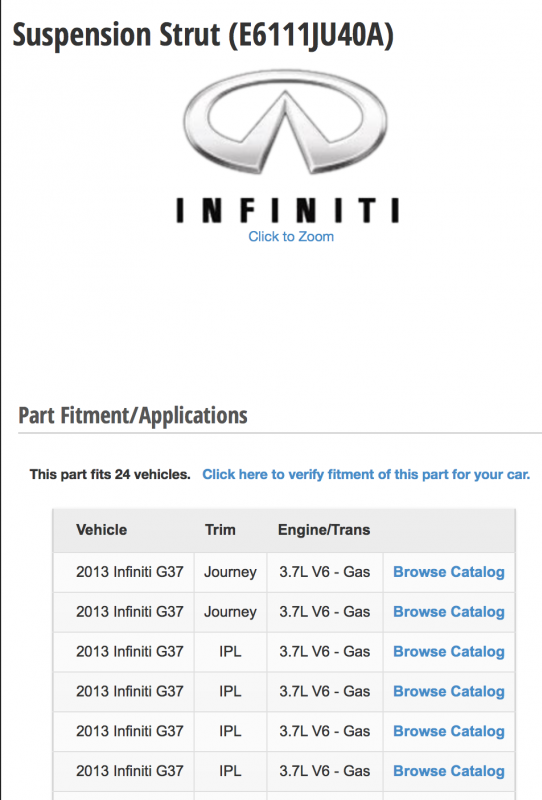Viewport: 542px width, 800px height.
Task: Click 2013 Infiniti G37 in last visible IPL row
Action: 130,771
